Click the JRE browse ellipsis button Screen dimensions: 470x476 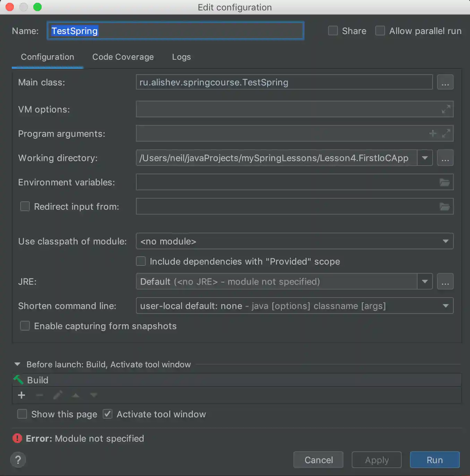pyautogui.click(x=445, y=282)
